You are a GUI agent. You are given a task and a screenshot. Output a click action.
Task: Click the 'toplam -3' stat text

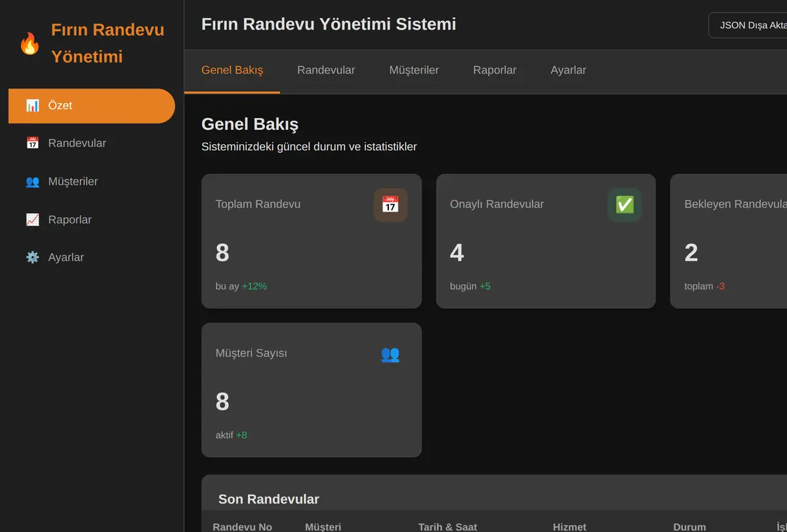[x=704, y=286]
